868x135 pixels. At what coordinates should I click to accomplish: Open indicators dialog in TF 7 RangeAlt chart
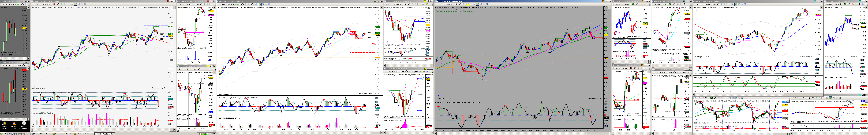[x=481, y=4]
